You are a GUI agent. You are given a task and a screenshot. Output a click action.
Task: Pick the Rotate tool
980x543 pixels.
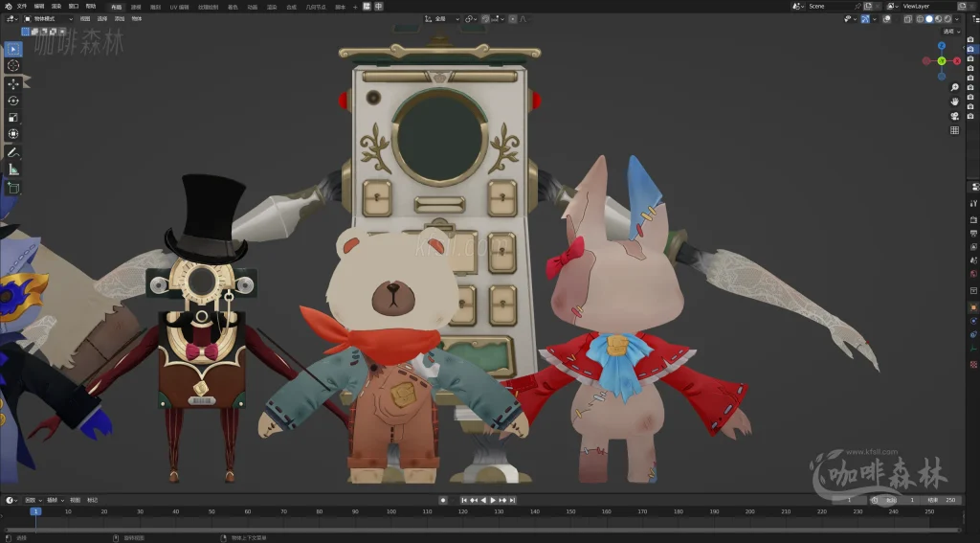pyautogui.click(x=13, y=101)
